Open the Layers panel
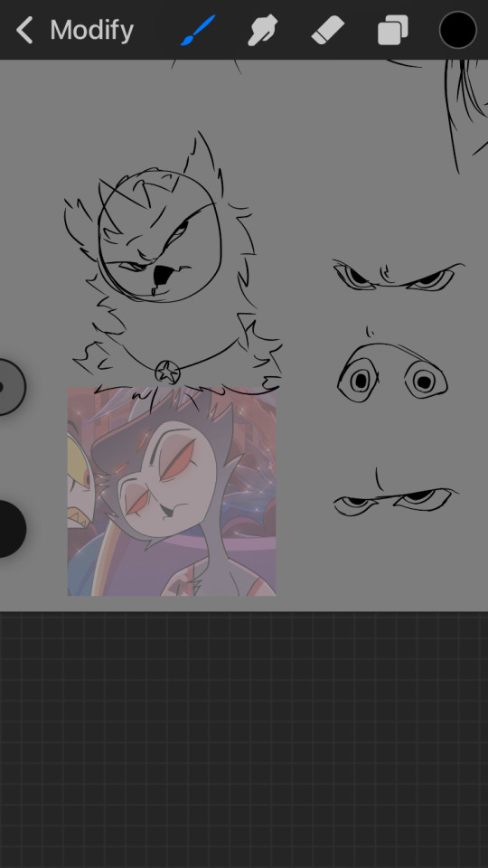 point(393,30)
